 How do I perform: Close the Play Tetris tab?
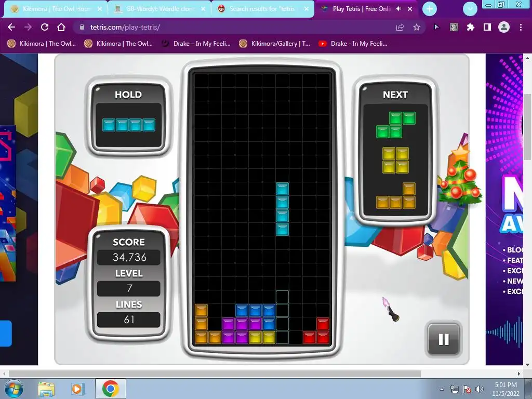pyautogui.click(x=410, y=9)
